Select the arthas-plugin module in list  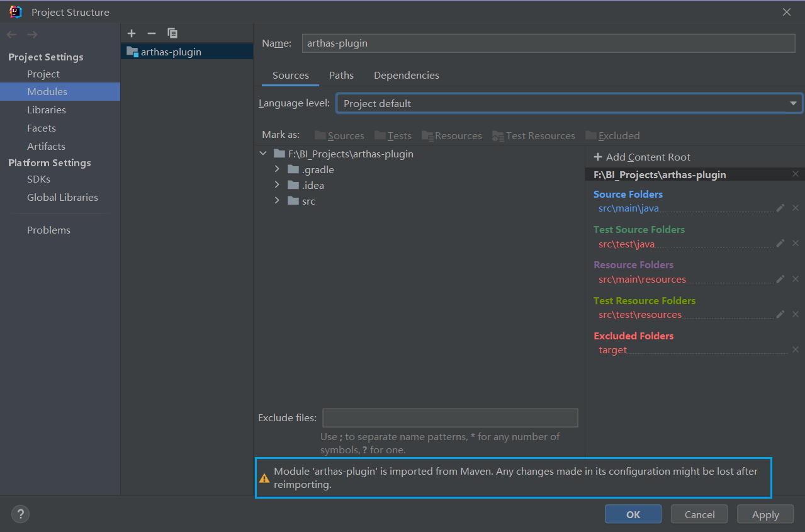(171, 52)
